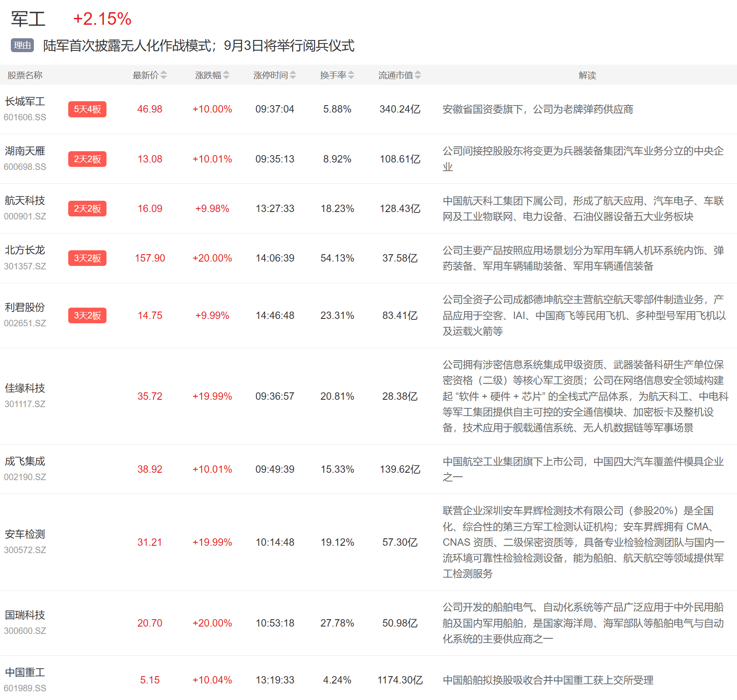Click 5天4板 badge for 长城军工
737x700 pixels.
pyautogui.click(x=87, y=109)
